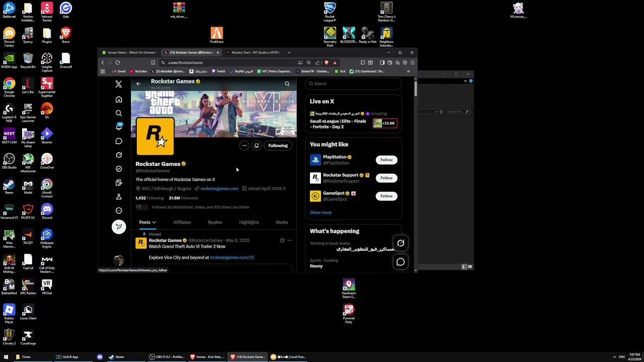
Task: Click the round white compose Post button
Action: pyautogui.click(x=119, y=227)
